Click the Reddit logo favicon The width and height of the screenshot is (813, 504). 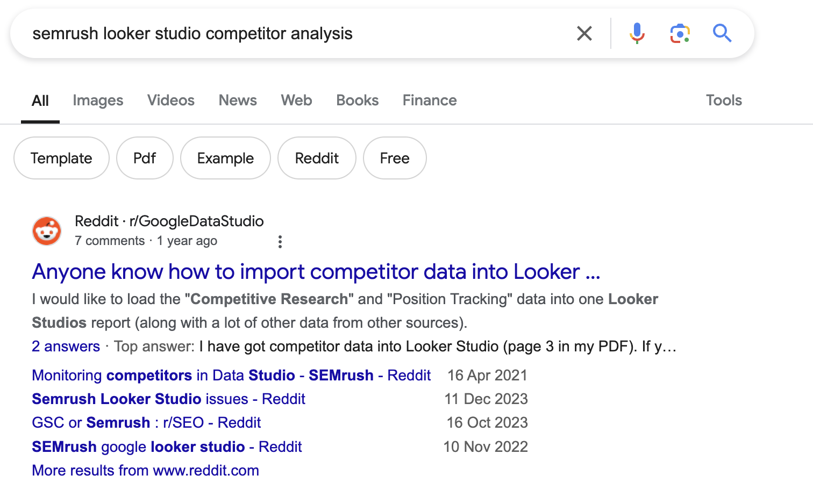click(x=47, y=231)
